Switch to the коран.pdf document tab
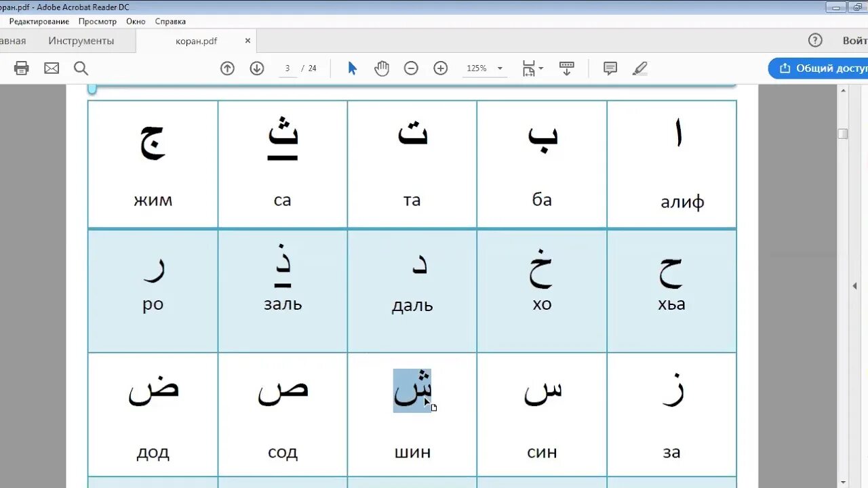 click(197, 41)
